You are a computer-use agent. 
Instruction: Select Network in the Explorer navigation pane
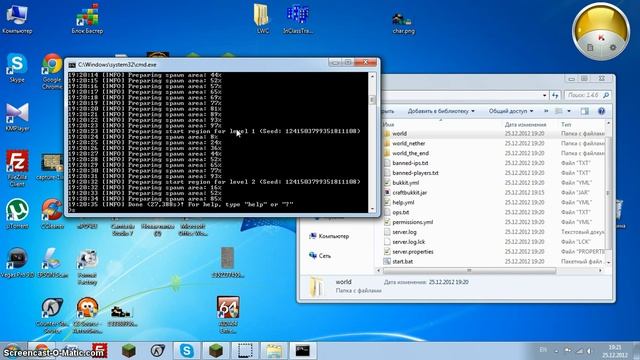[320, 256]
